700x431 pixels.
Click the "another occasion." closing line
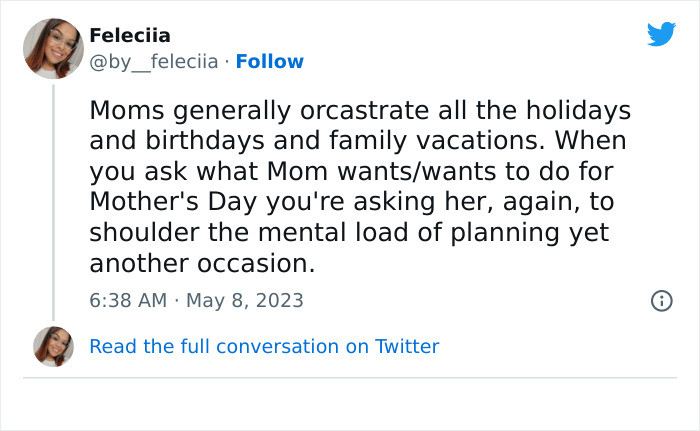coord(202,263)
